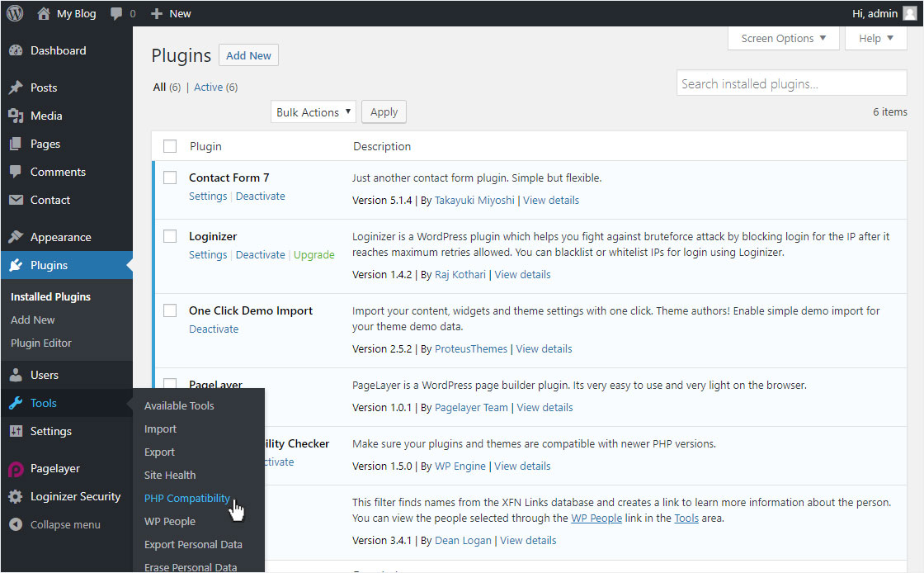924x573 pixels.
Task: Open Export Personal Data submenu item
Action: tap(193, 545)
